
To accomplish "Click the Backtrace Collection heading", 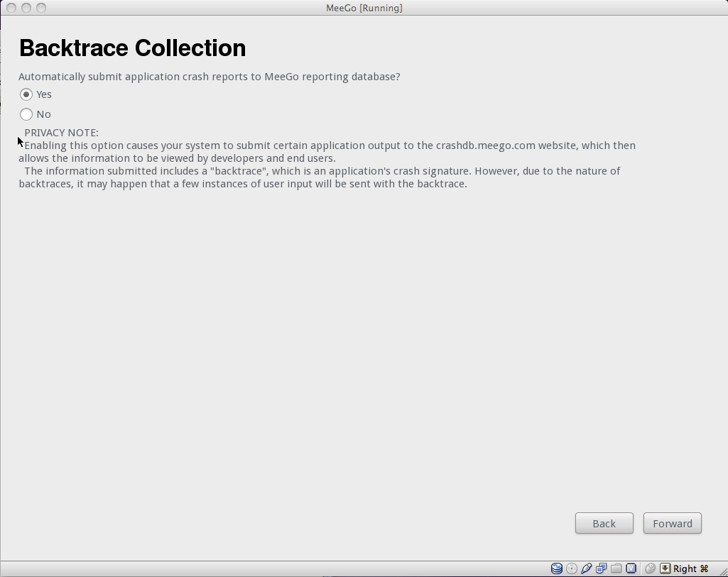I will coord(132,48).
